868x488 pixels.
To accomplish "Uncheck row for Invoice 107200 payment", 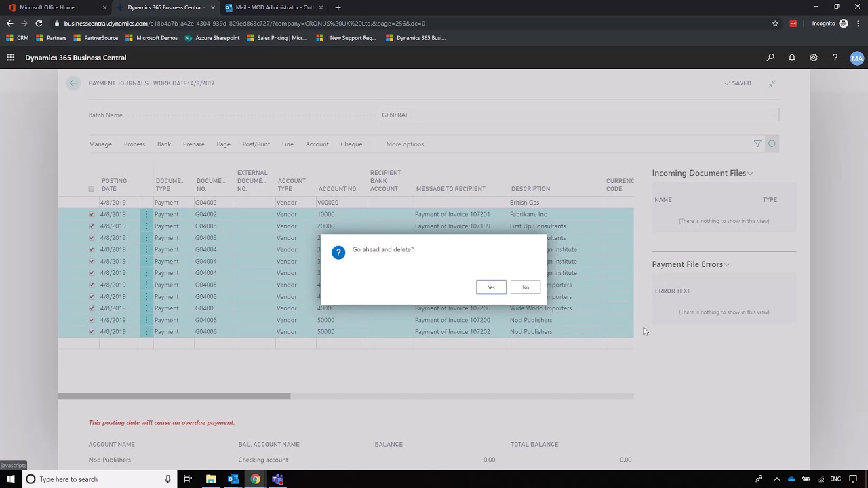I will [x=92, y=320].
